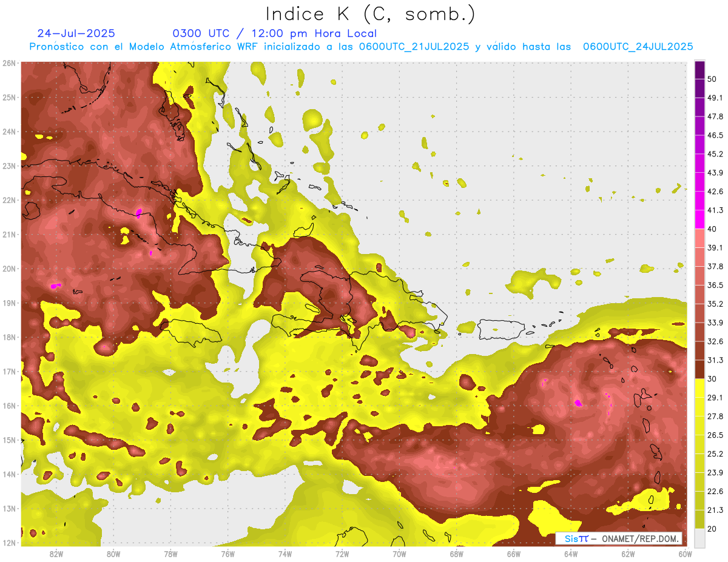Click the longitude label '82W'
The height and width of the screenshot is (562, 728).
pos(56,554)
